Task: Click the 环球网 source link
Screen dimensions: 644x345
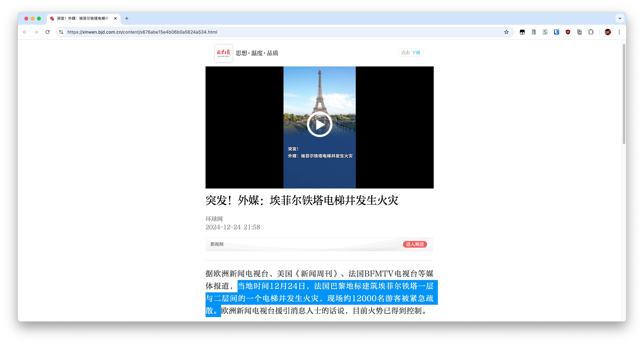Action: click(214, 219)
